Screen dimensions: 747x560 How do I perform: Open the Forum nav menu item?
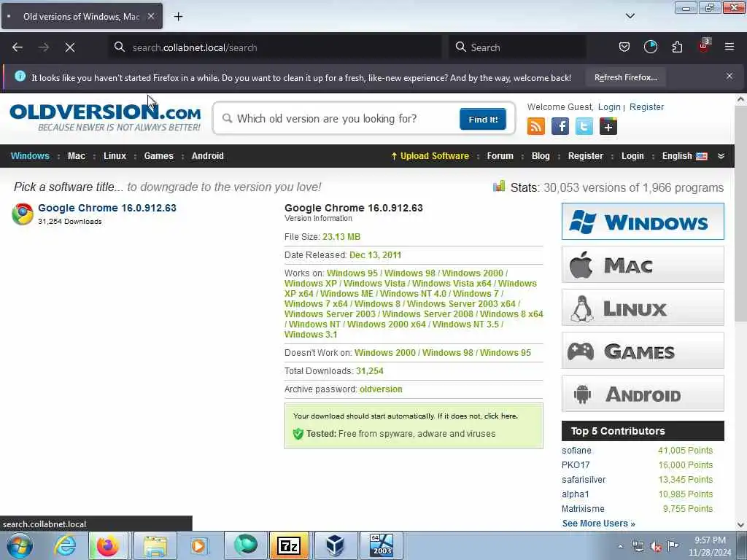tap(500, 156)
